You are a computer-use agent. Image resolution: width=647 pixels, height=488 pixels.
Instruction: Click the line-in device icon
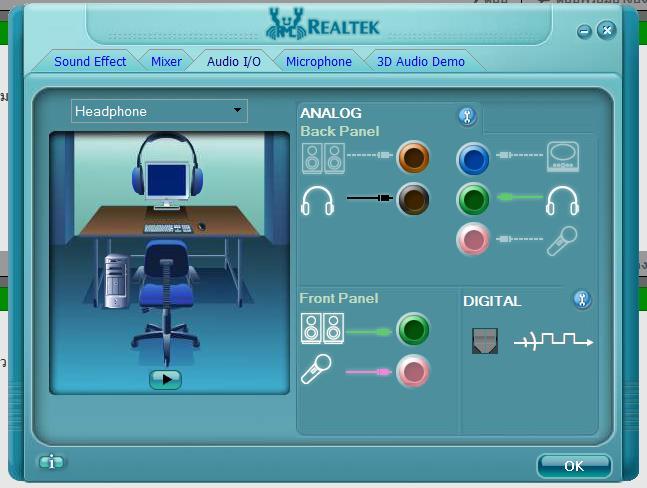[x=563, y=157]
